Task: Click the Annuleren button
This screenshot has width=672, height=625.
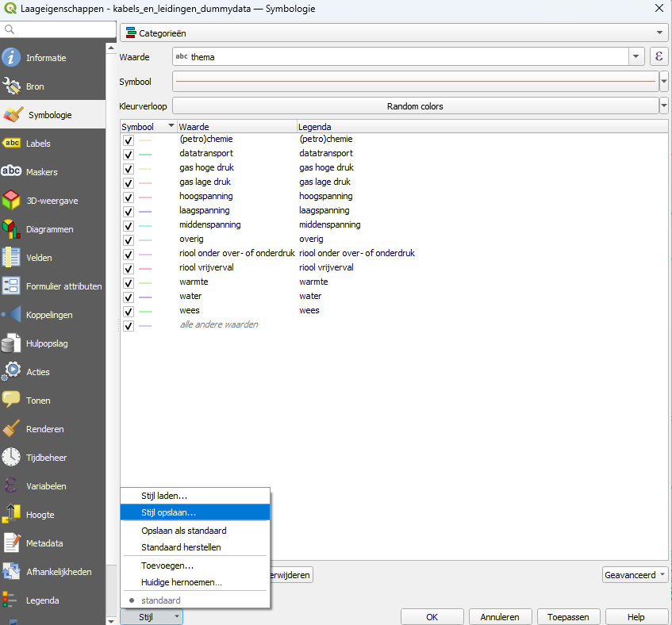Action: pos(500,617)
